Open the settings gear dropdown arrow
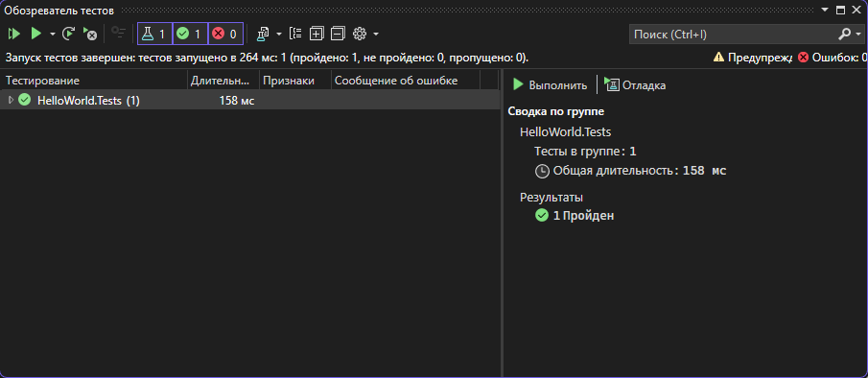This screenshot has width=868, height=378. pyautogui.click(x=376, y=35)
